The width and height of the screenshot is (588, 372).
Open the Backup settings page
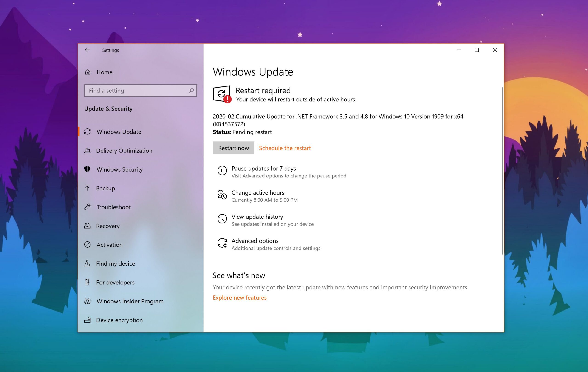[140, 188]
